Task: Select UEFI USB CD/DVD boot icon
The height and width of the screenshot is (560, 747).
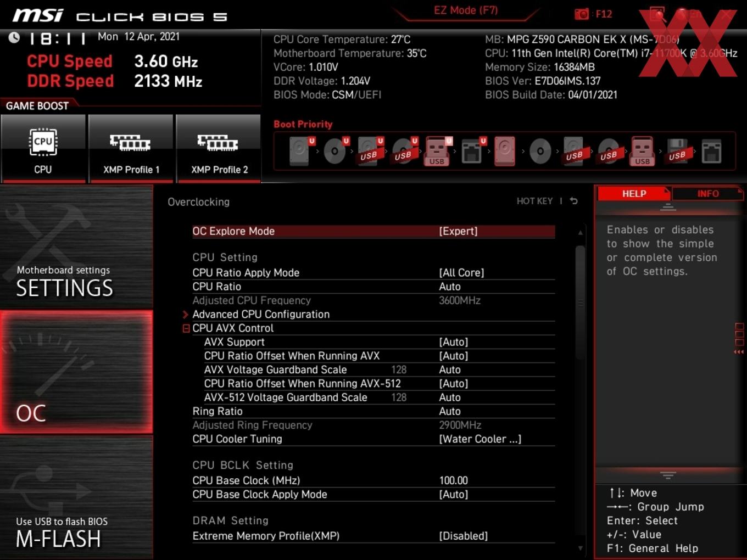Action: [x=404, y=151]
